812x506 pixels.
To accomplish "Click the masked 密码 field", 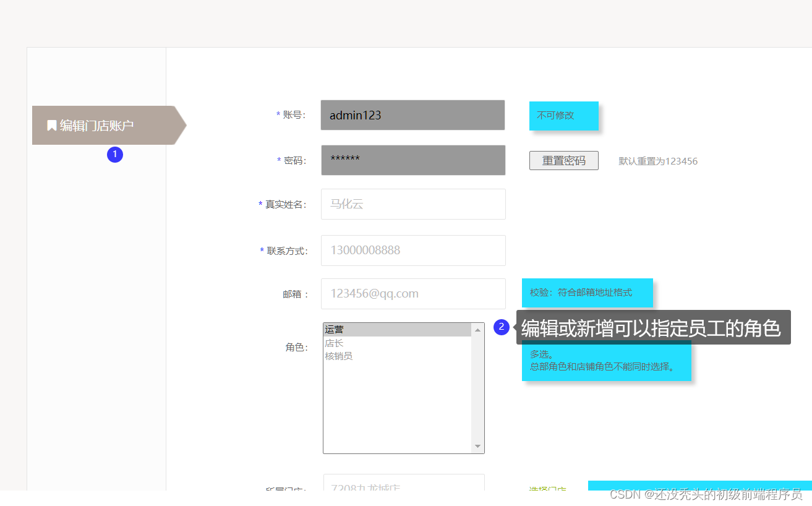I will coord(413,160).
